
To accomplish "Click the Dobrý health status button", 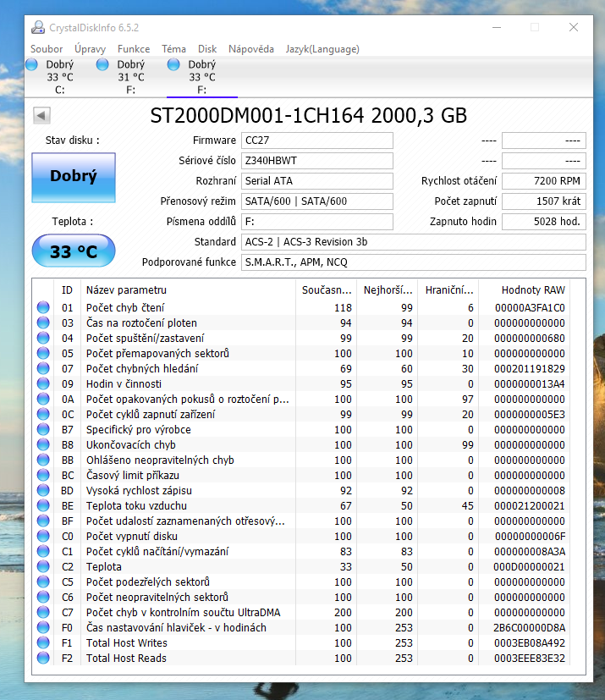I will coord(74,177).
